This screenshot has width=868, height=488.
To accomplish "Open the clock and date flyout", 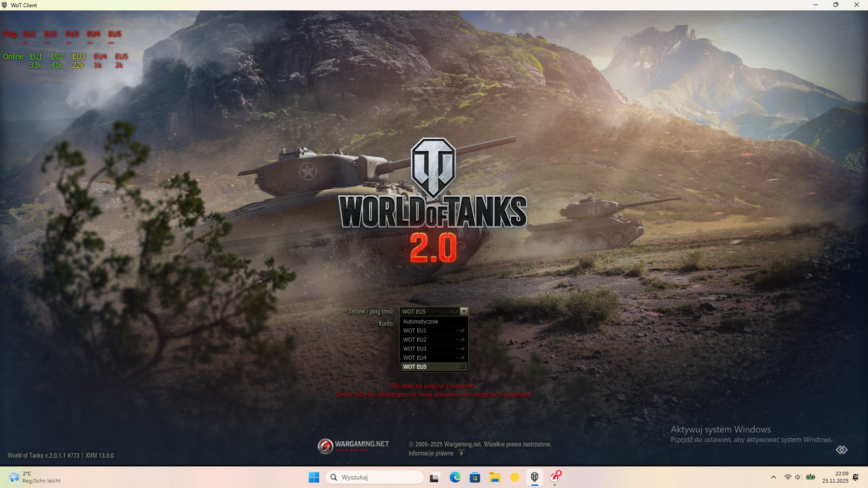I will 835,477.
